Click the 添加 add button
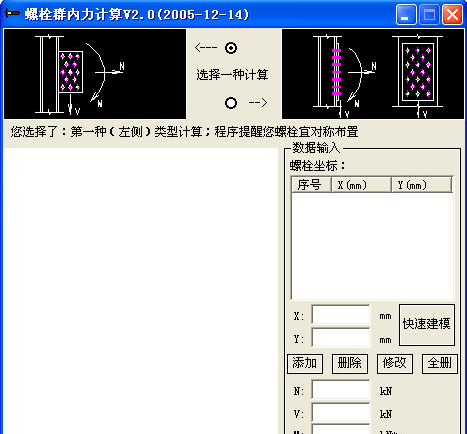 [305, 363]
